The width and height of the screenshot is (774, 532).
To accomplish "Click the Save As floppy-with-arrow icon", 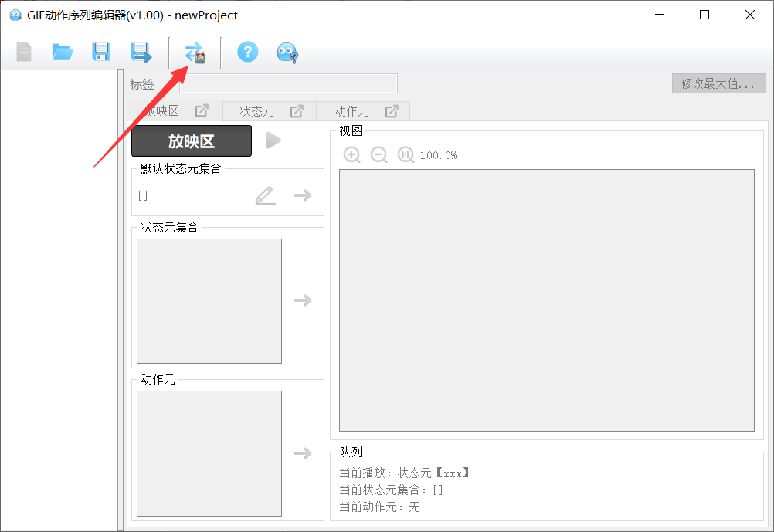I will pos(141,53).
